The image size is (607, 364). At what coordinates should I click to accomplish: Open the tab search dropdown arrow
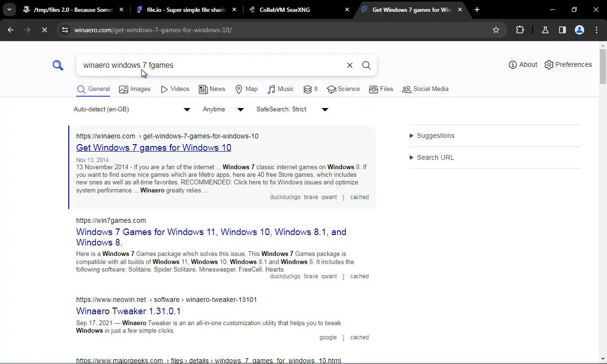[9, 9]
